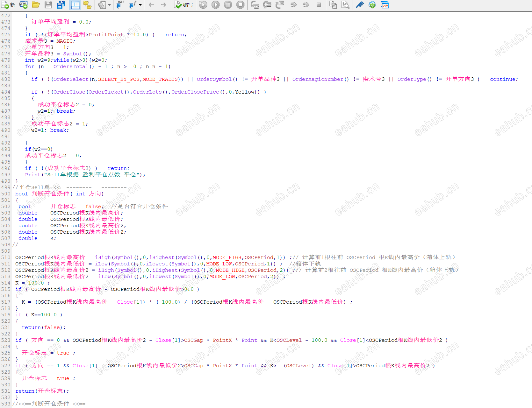Save the current file
Image resolution: width=532 pixels, height=408 pixels.
[x=48, y=5]
